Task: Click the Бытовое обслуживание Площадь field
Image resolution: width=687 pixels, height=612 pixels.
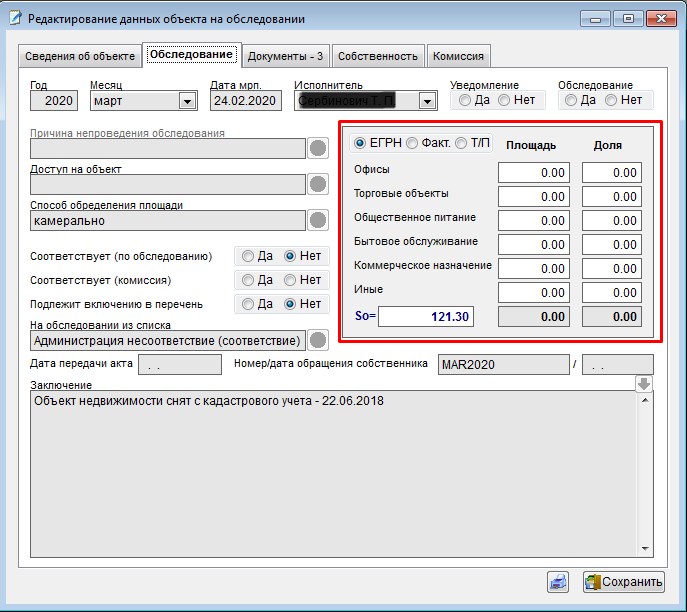Action: tap(534, 244)
